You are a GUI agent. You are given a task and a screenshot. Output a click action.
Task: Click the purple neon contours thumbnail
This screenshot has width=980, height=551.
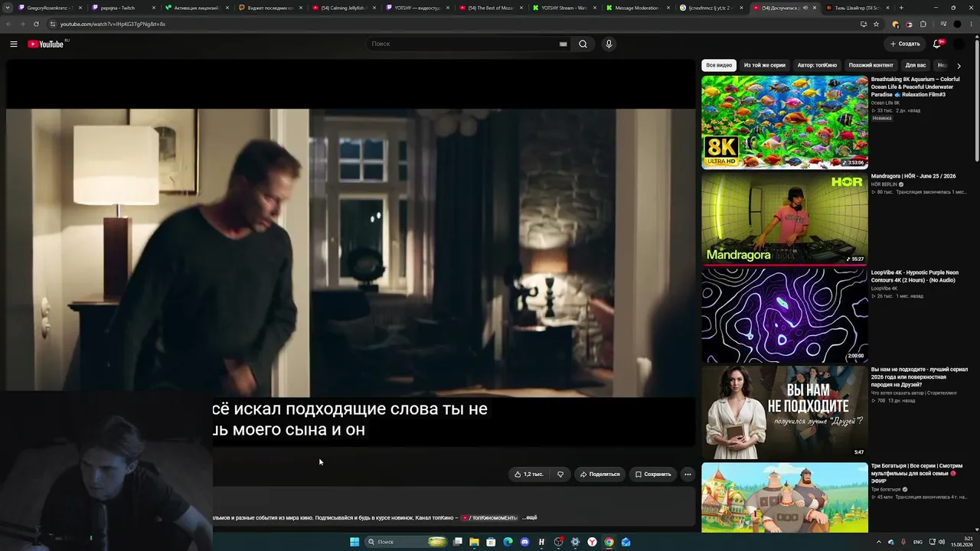click(785, 315)
